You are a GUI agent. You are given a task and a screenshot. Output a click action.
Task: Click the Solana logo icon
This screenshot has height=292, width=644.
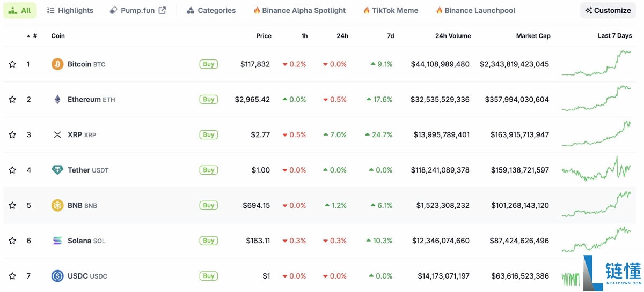click(57, 241)
